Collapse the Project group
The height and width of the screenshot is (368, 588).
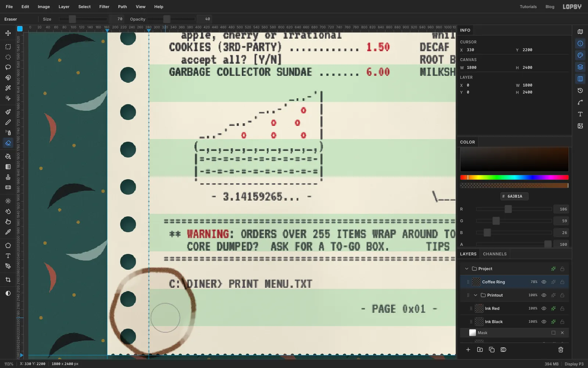[467, 269]
